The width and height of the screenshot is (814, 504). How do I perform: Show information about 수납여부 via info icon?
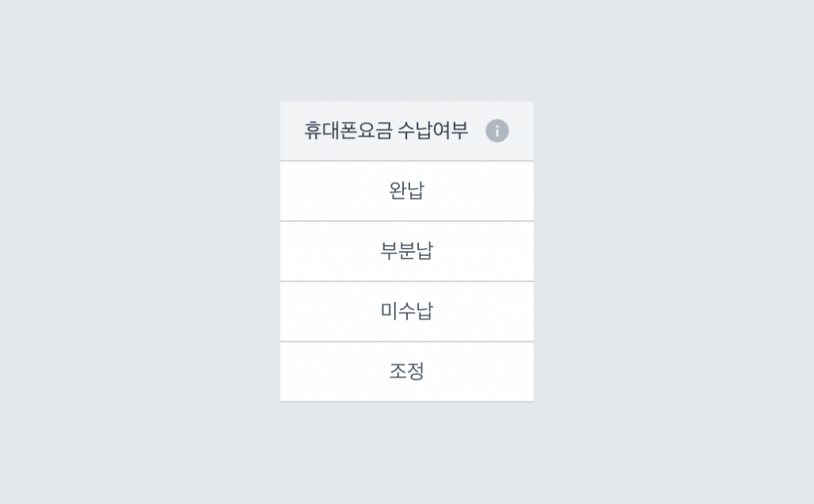tap(497, 131)
